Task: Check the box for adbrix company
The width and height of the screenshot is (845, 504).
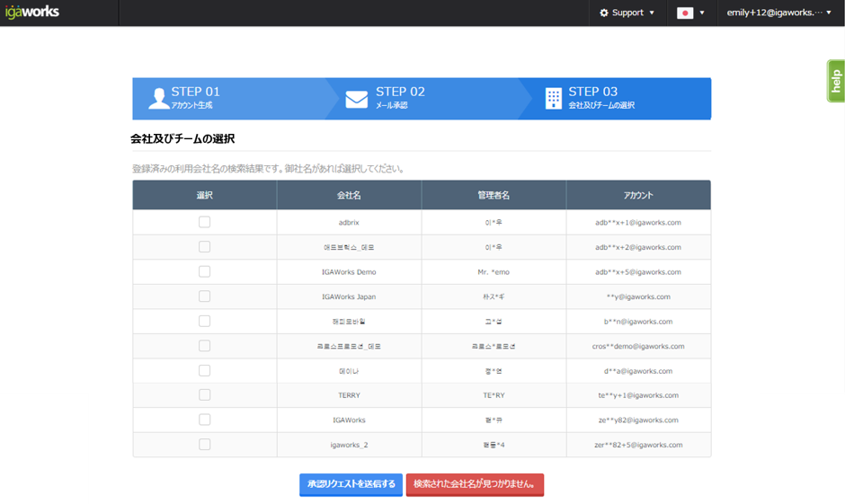Action: [x=204, y=222]
